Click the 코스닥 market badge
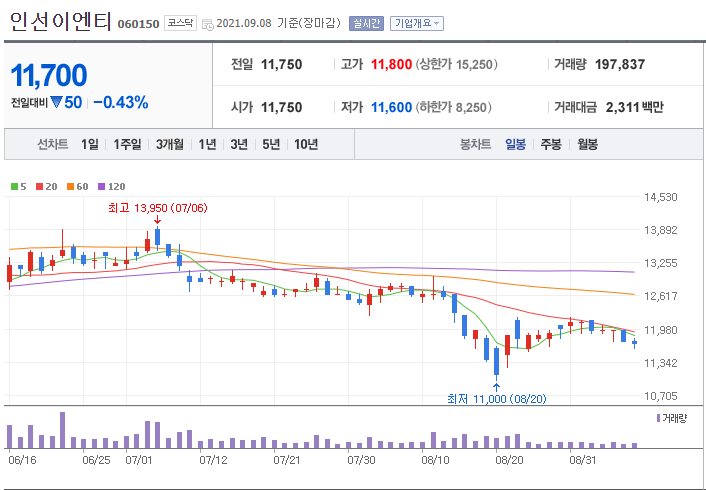The height and width of the screenshot is (490, 706). (x=180, y=23)
